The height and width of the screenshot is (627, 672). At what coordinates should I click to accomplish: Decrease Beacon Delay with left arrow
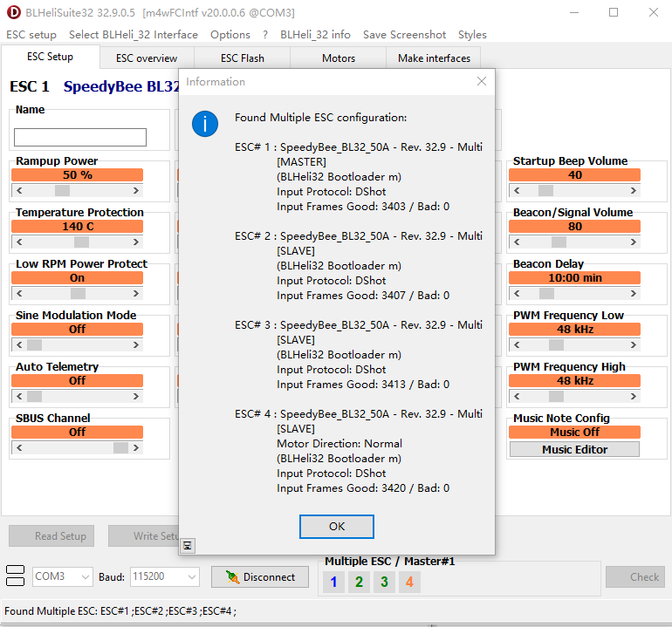tap(517, 293)
